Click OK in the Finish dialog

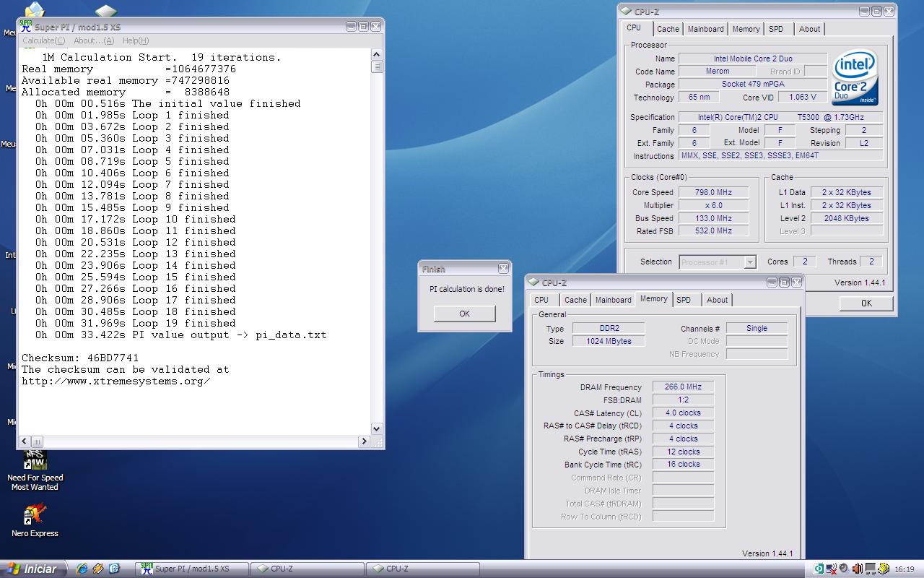pyautogui.click(x=464, y=314)
